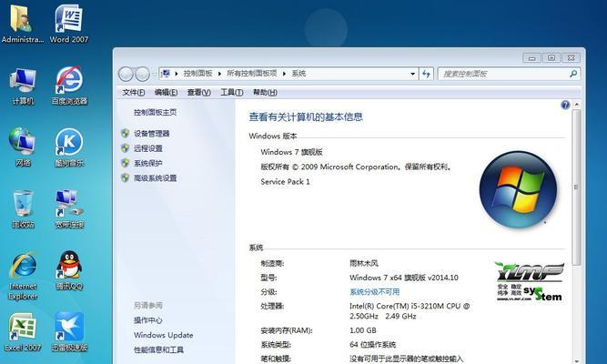Select the 计算机 desktop icon

23,86
